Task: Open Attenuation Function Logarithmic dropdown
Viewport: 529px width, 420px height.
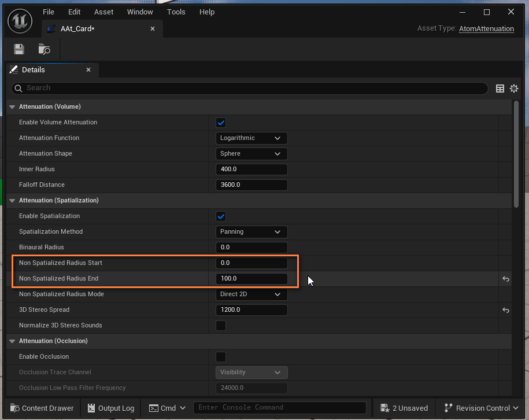Action: (x=251, y=138)
